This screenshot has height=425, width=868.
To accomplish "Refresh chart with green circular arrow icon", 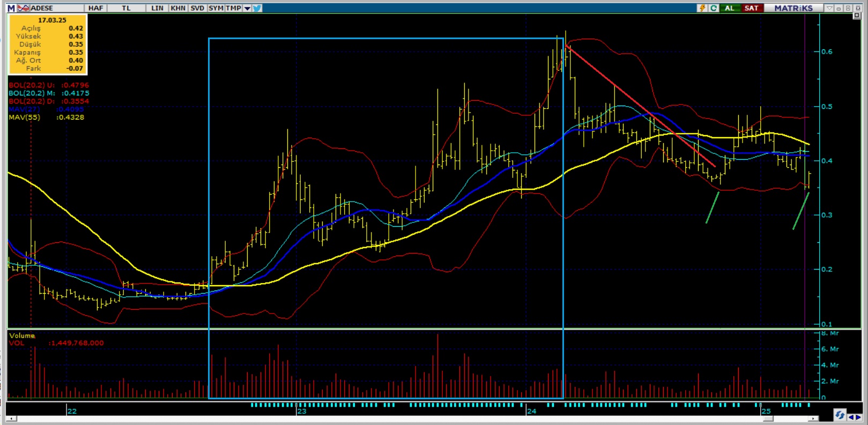I will pos(714,8).
